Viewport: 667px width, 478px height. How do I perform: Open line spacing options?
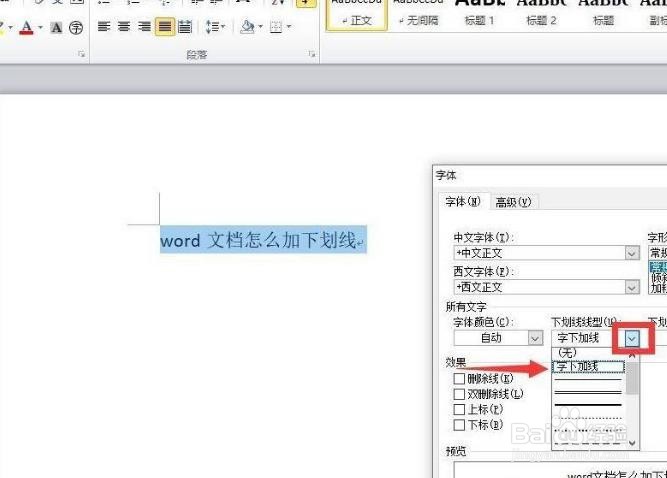coord(215,27)
